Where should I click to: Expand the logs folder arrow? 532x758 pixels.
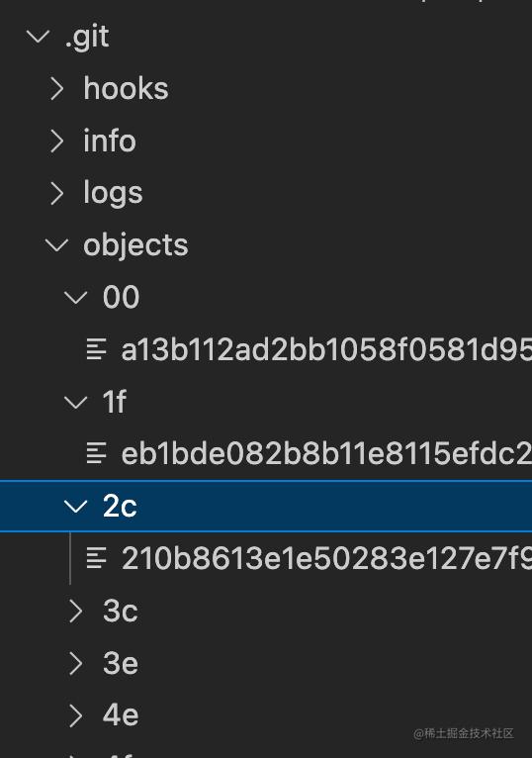(x=57, y=193)
